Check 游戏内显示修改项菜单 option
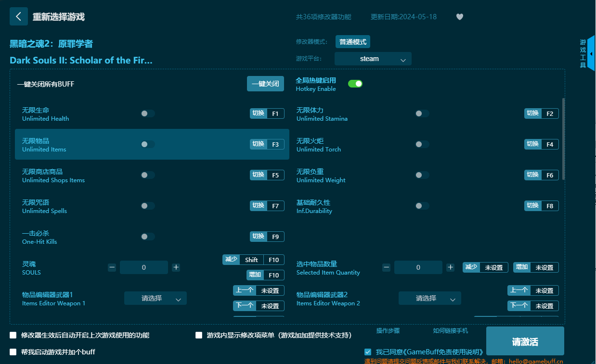This screenshot has width=596, height=364. tap(197, 335)
